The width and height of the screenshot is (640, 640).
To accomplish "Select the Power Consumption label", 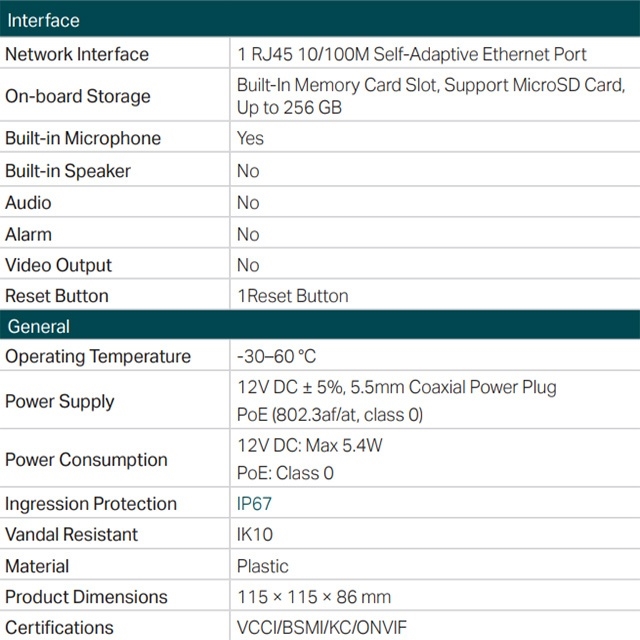I will coord(86,460).
